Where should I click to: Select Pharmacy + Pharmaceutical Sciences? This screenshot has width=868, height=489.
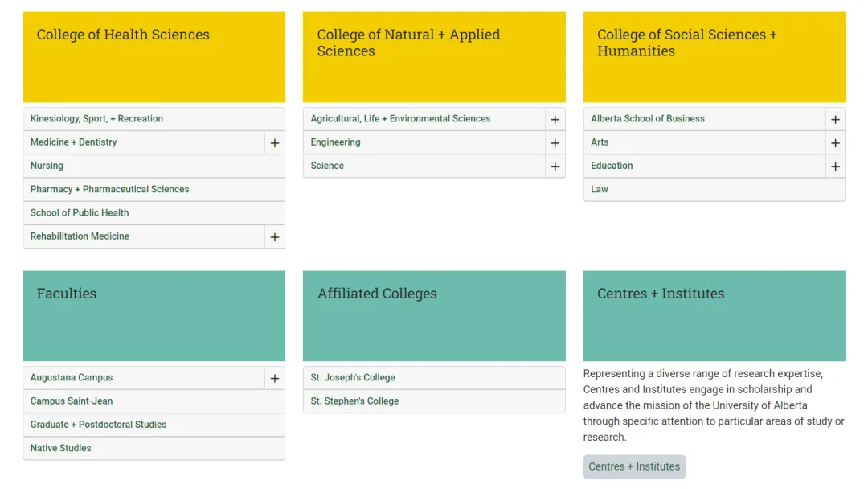[x=109, y=189]
